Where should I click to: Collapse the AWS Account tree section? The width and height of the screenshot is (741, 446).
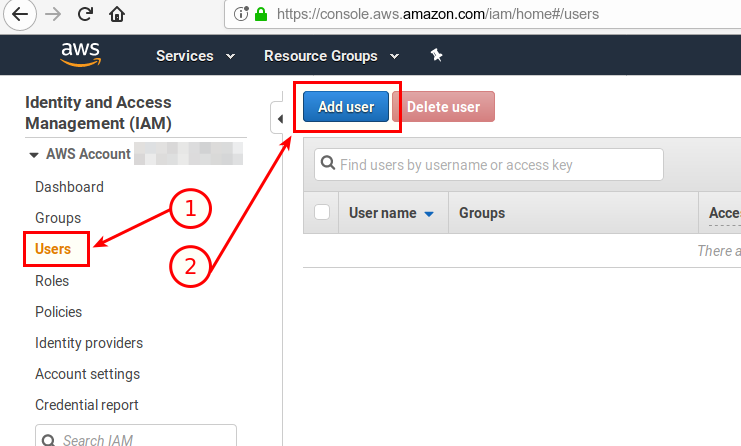click(35, 155)
